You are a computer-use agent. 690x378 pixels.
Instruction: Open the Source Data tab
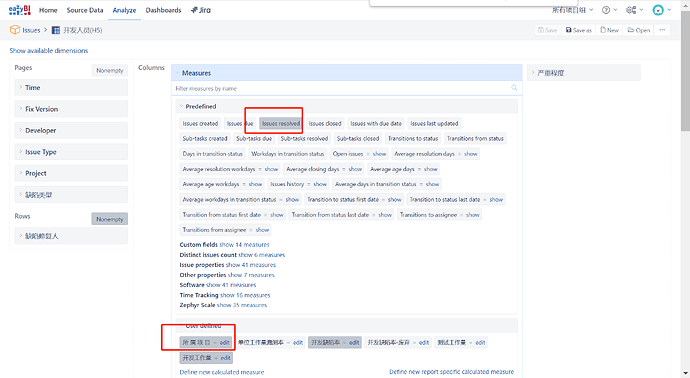point(85,10)
